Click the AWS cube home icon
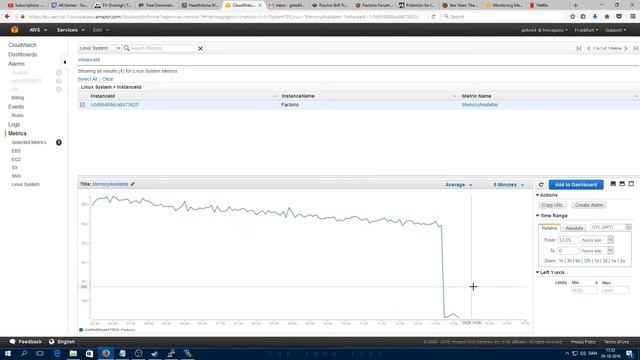Screen dimensions: 640x360 click(x=15, y=30)
